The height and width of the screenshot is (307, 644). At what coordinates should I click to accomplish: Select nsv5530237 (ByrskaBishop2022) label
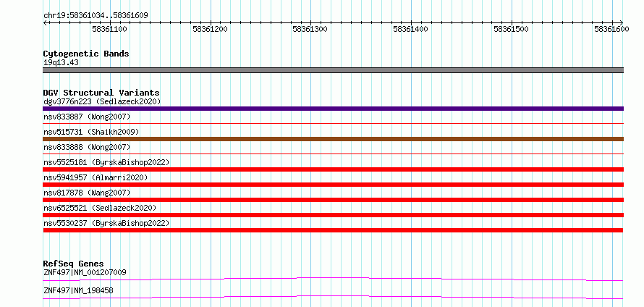[x=106, y=223]
